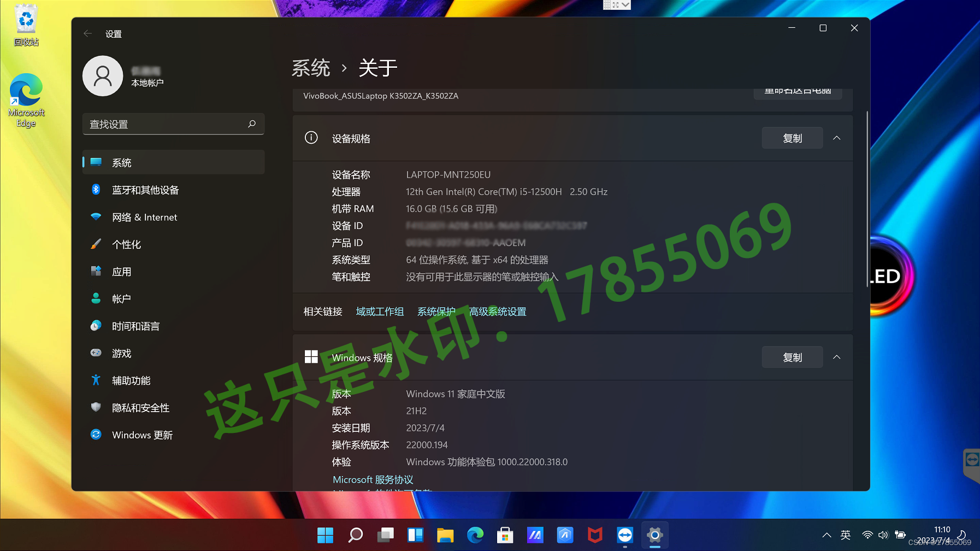Open Microsoft Edge desktop shortcut
Image resolution: width=980 pixels, height=551 pixels.
coord(26,101)
